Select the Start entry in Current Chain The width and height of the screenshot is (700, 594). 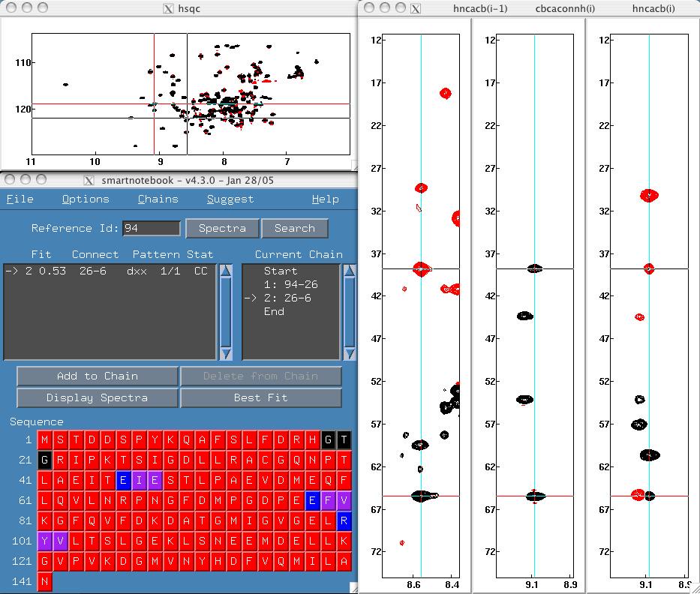pos(280,271)
